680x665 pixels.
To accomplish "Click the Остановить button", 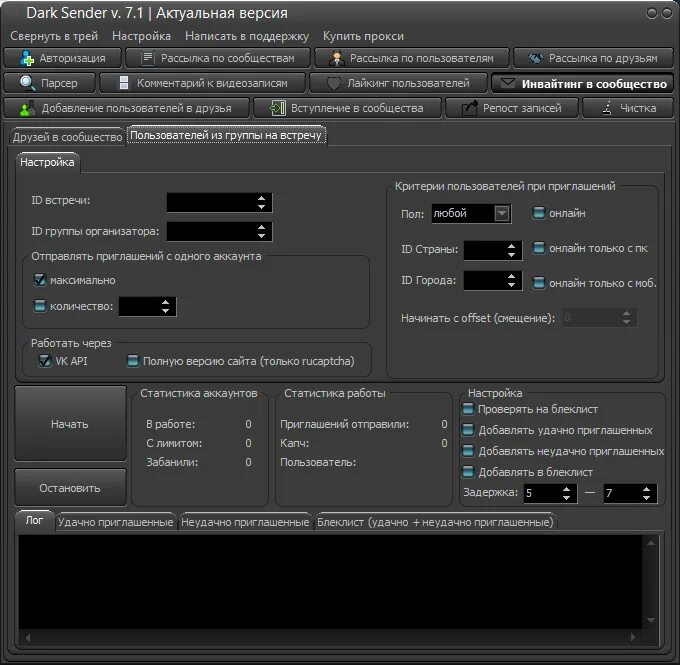I will [x=70, y=488].
